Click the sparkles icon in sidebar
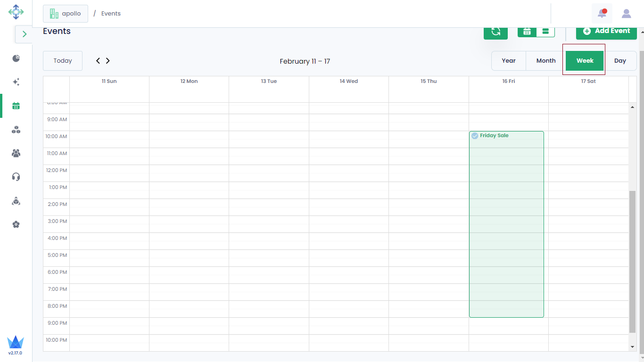Image resolution: width=644 pixels, height=362 pixels. pyautogui.click(x=16, y=82)
